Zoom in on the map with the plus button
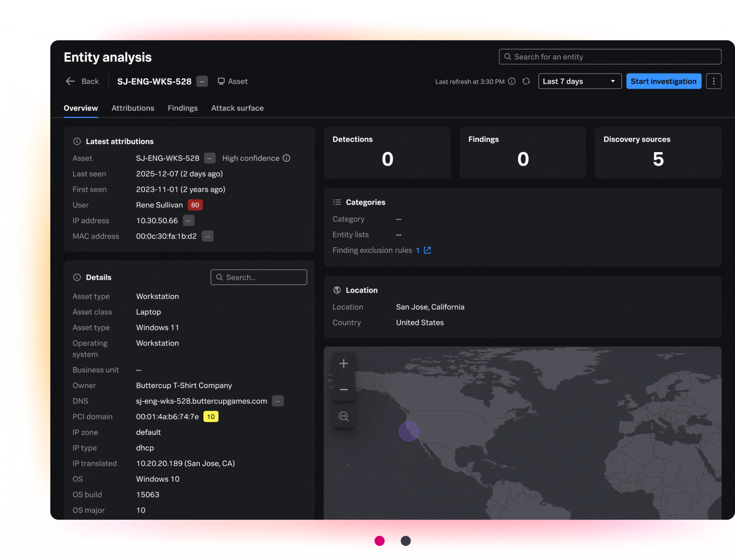This screenshot has height=560, width=735. pos(344,363)
